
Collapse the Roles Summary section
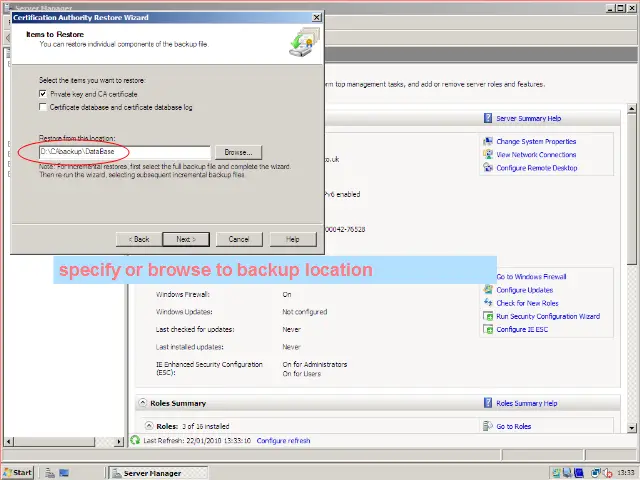pos(142,403)
